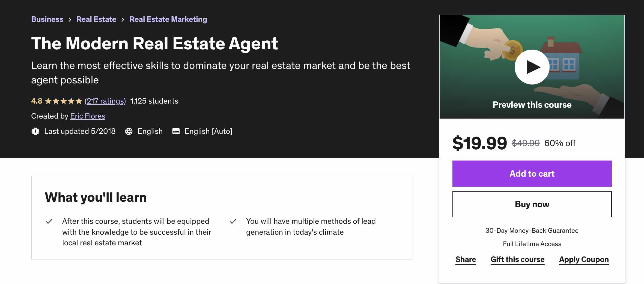Screen dimensions: 644x284
Task: Open the Business breadcrumb category
Action: pos(47,19)
